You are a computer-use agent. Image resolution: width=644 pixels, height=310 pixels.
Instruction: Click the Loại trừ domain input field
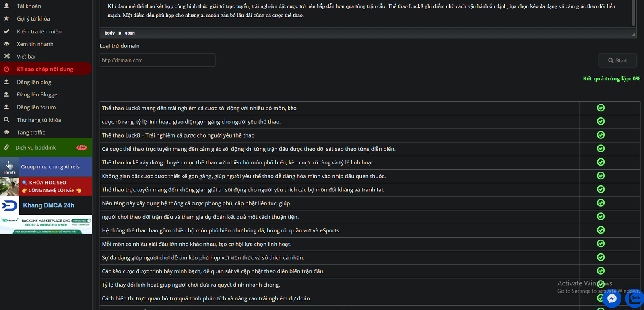coord(157,60)
